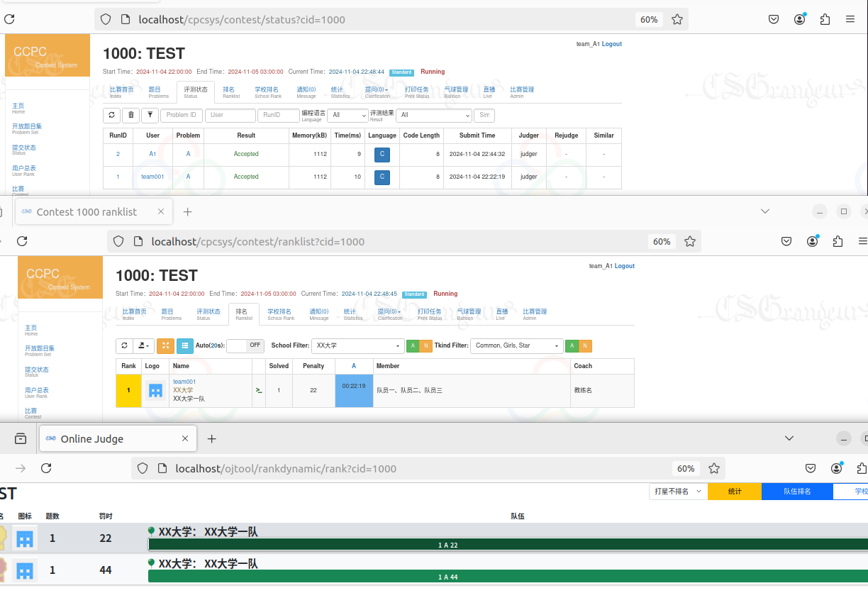Open the export dropdown button on the ranklist toolbar
The height and width of the screenshot is (615, 868).
pos(145,345)
